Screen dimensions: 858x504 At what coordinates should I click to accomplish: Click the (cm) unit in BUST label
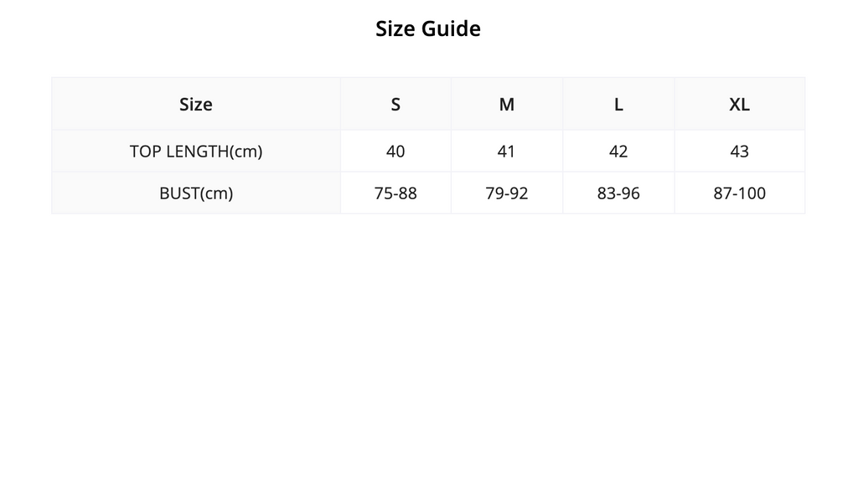(217, 193)
